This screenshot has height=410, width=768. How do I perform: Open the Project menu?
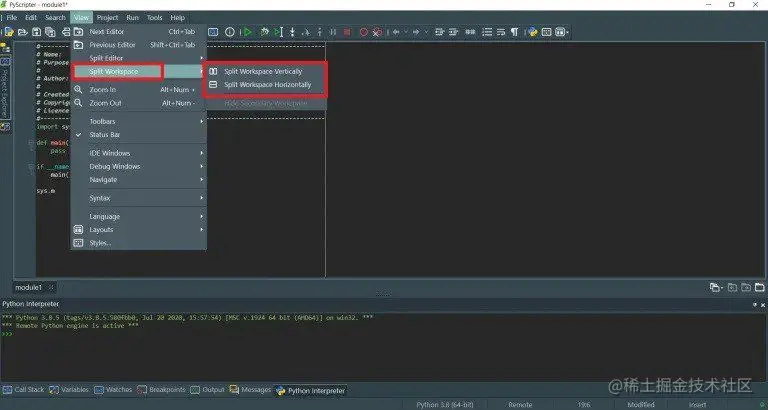pyautogui.click(x=107, y=18)
